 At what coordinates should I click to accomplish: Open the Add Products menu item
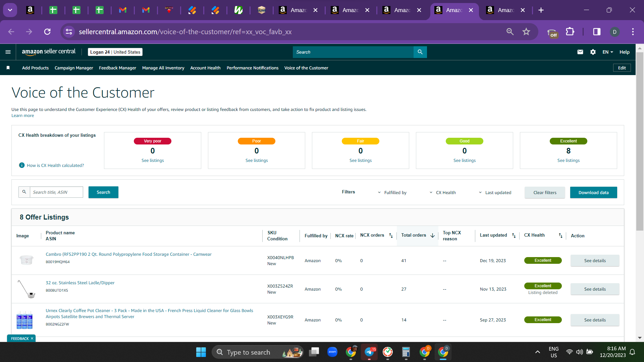[35, 68]
